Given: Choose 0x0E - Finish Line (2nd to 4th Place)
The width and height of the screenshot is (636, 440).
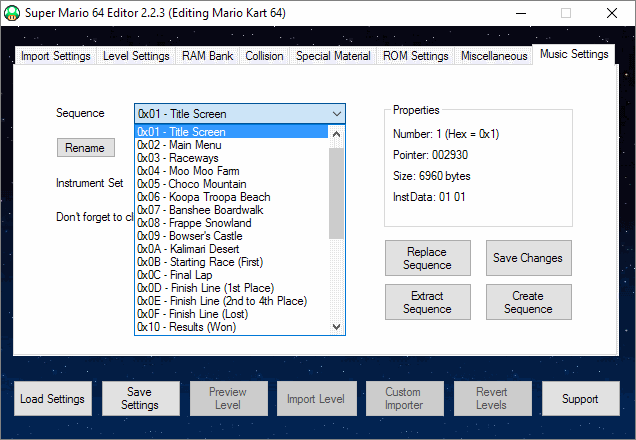Looking at the screenshot, I should point(231,300).
